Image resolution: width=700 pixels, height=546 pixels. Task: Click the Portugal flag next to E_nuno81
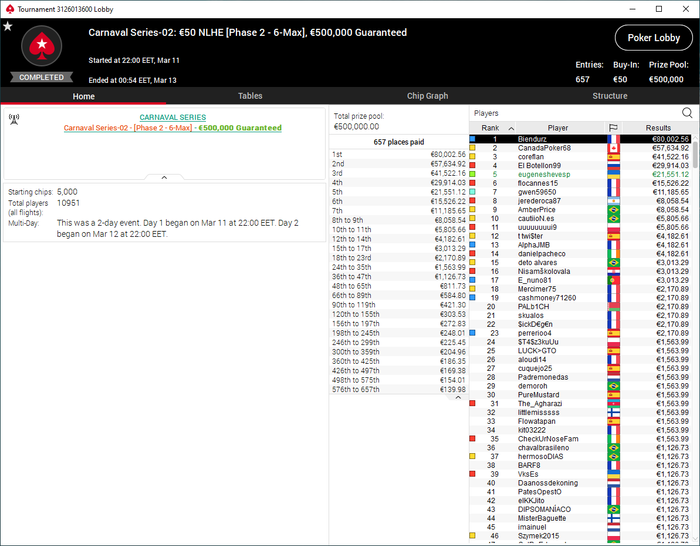[614, 280]
